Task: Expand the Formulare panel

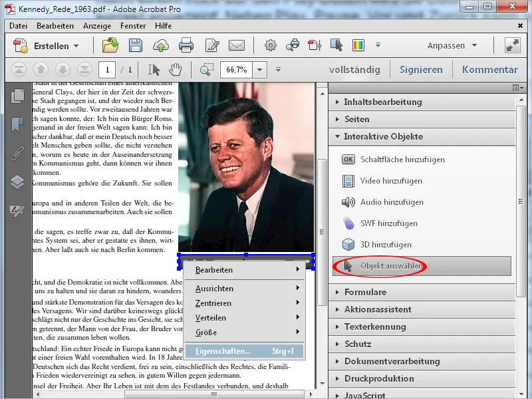Action: click(422, 293)
